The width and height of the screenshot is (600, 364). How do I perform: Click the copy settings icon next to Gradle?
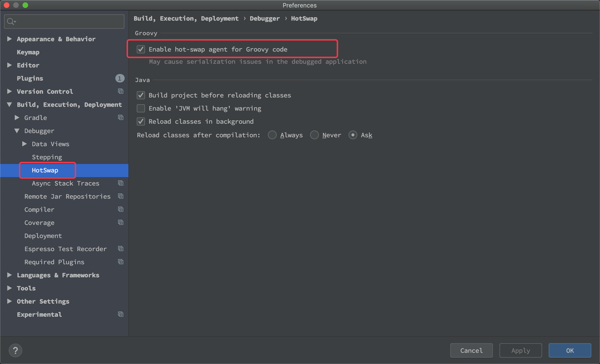pos(120,117)
